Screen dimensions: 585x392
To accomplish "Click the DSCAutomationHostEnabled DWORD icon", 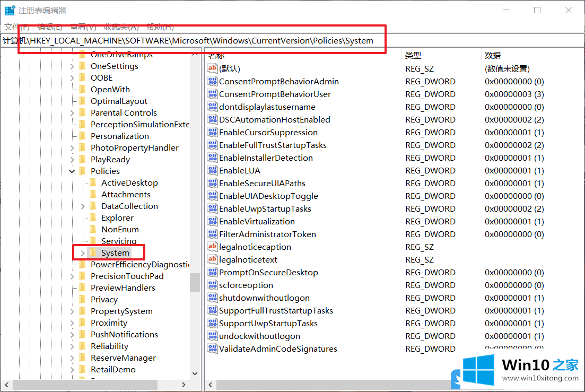I will pyautogui.click(x=213, y=119).
